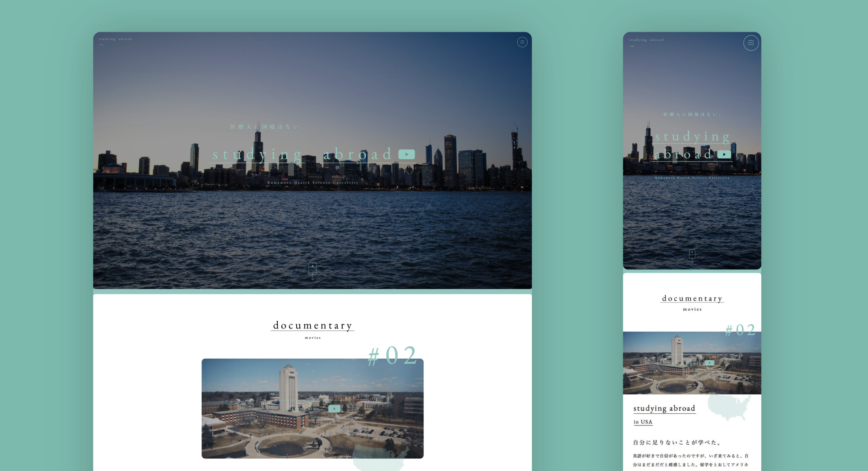
Task: Click 'Kumamoto Health Science University' text on desktop
Action: (312, 183)
